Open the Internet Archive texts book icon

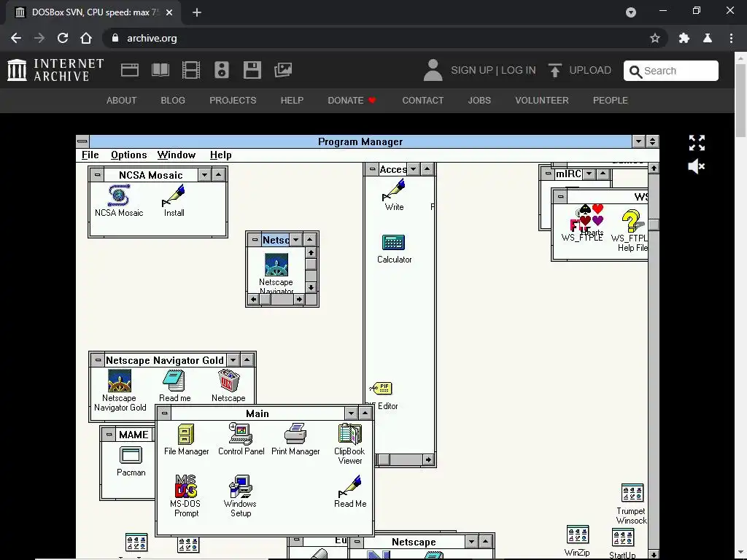coord(160,70)
